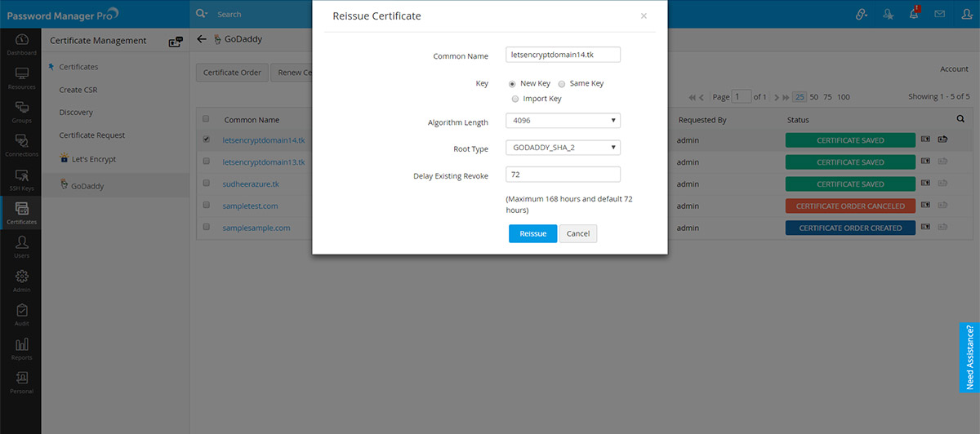This screenshot has height=434, width=980.
Task: Open the Certificates sidebar module
Action: coord(22,213)
